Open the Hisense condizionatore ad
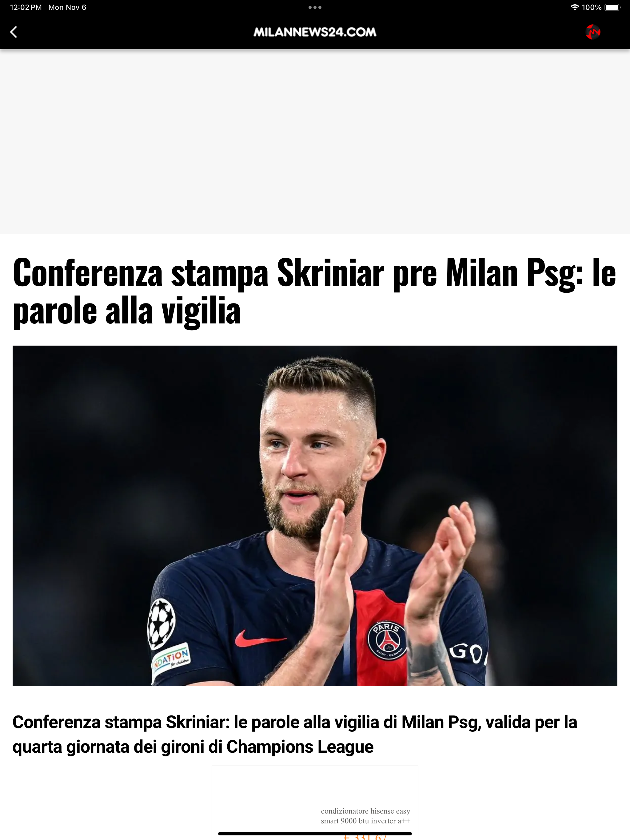Image resolution: width=630 pixels, height=840 pixels. [315, 803]
